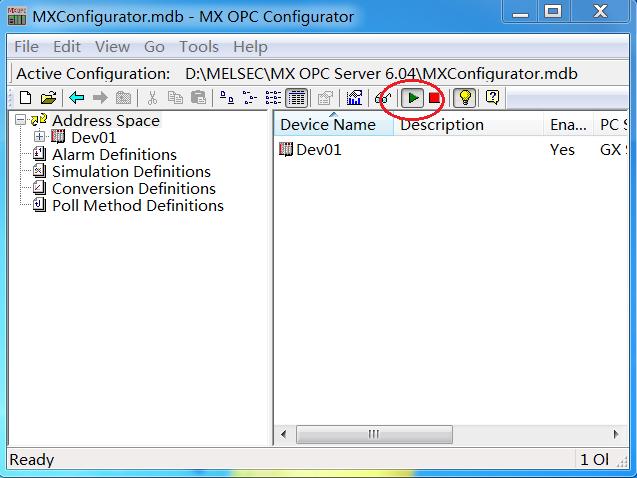637x478 pixels.
Task: Sort by Ena... column header
Action: tap(568, 124)
